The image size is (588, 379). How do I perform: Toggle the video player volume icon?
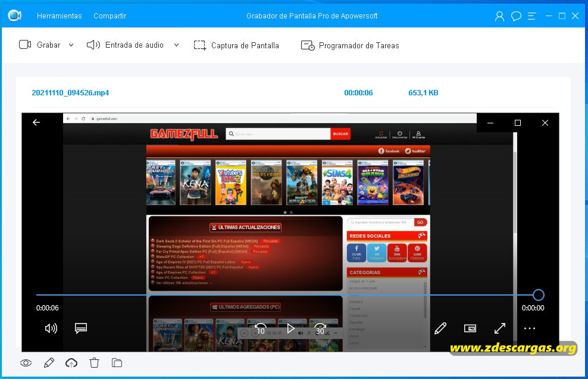[51, 329]
